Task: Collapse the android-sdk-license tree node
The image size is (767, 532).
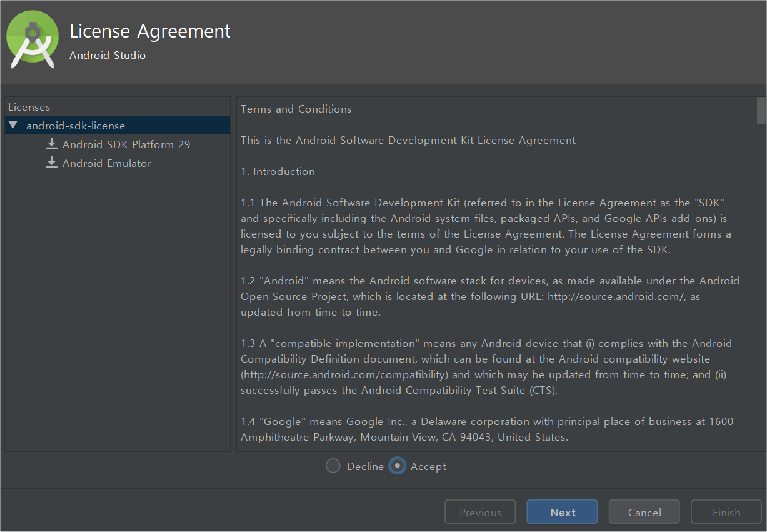Action: pos(13,126)
